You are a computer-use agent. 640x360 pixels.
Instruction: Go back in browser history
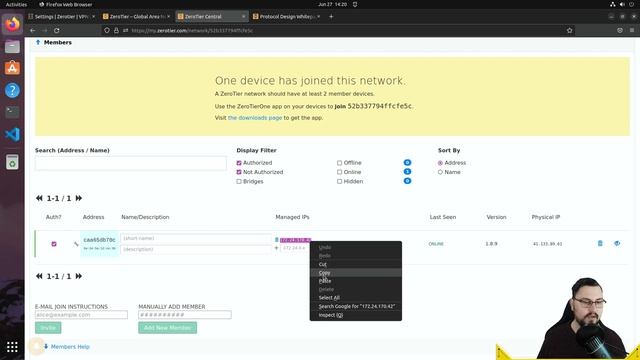33,31
